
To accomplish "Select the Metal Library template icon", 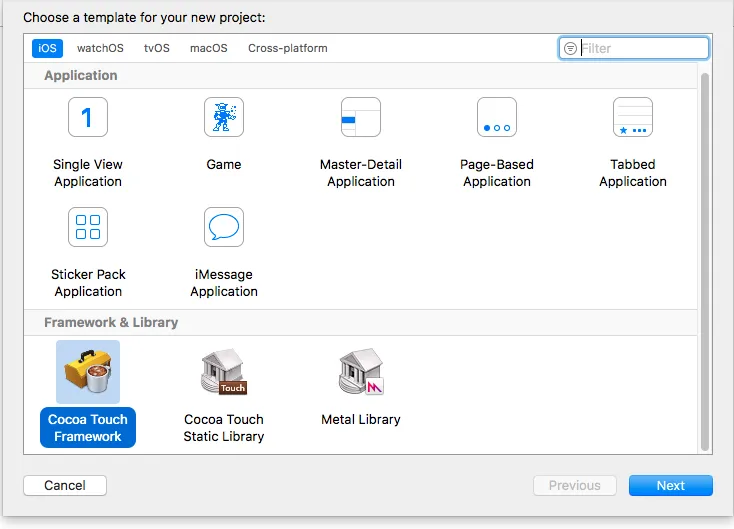I will click(x=360, y=372).
